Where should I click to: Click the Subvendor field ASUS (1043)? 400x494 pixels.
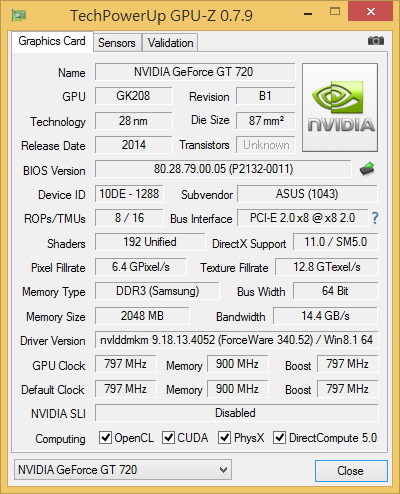click(x=307, y=194)
